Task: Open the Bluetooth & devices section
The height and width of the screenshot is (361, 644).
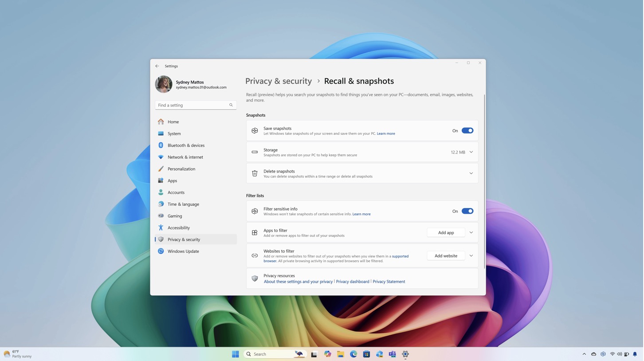Action: (186, 145)
